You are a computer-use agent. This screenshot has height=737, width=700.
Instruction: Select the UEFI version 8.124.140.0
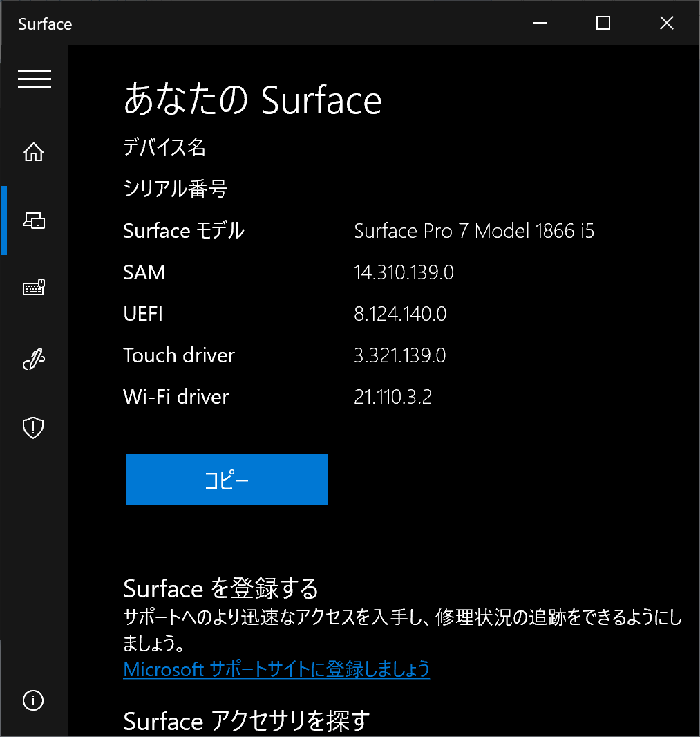(x=400, y=313)
